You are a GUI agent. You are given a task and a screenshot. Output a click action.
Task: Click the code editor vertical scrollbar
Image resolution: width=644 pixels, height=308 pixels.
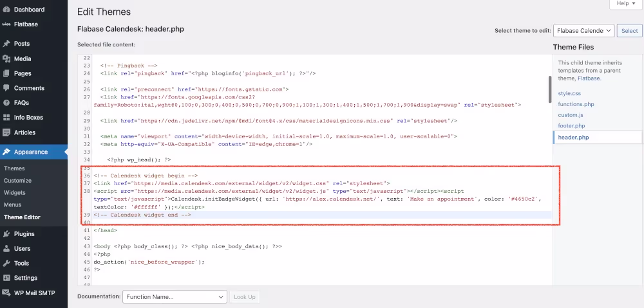click(550, 89)
